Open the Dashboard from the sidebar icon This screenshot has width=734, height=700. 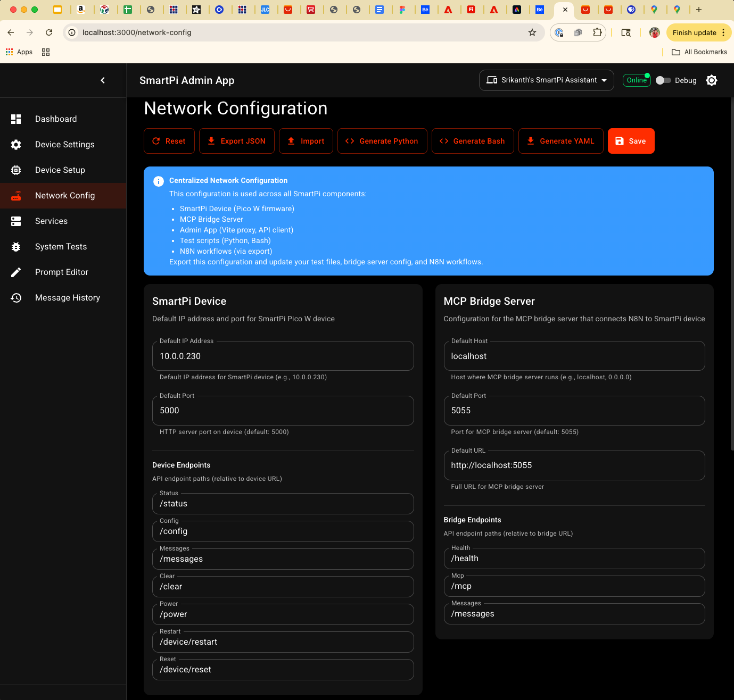[x=16, y=119]
